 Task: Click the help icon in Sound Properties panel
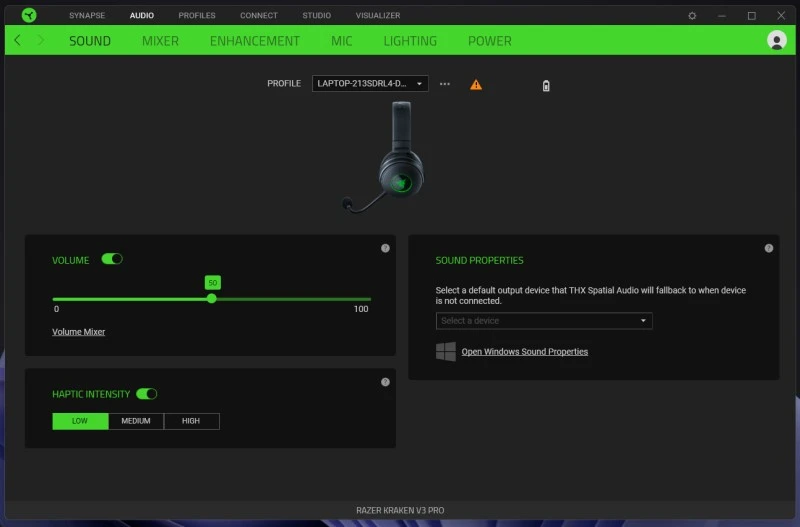coord(768,248)
